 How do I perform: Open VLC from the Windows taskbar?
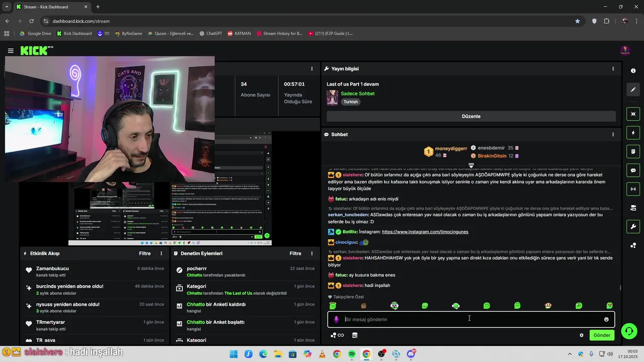[x=322, y=354]
